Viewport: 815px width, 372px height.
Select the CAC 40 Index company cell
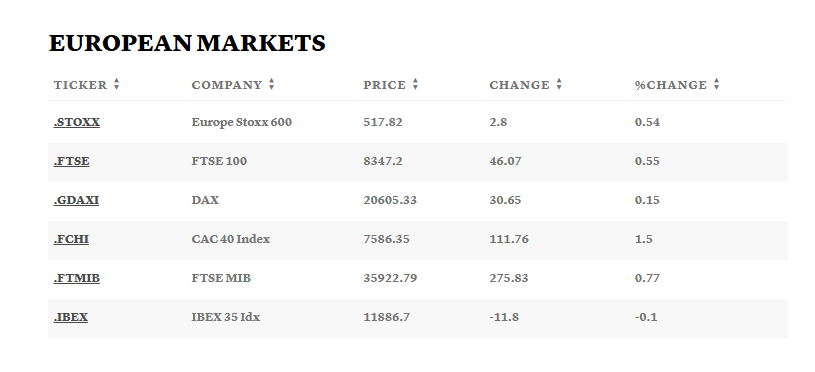pyautogui.click(x=231, y=239)
